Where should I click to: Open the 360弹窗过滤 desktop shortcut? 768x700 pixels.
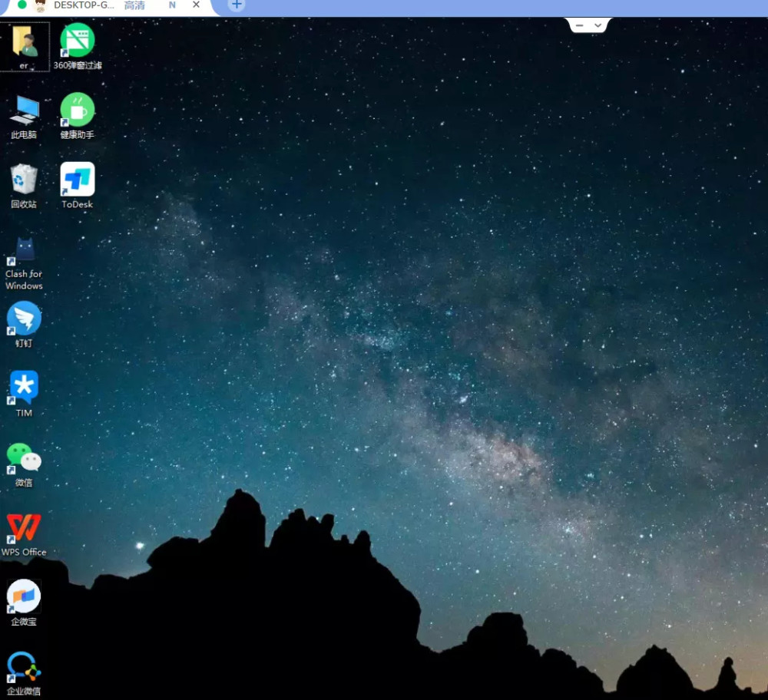pos(78,41)
